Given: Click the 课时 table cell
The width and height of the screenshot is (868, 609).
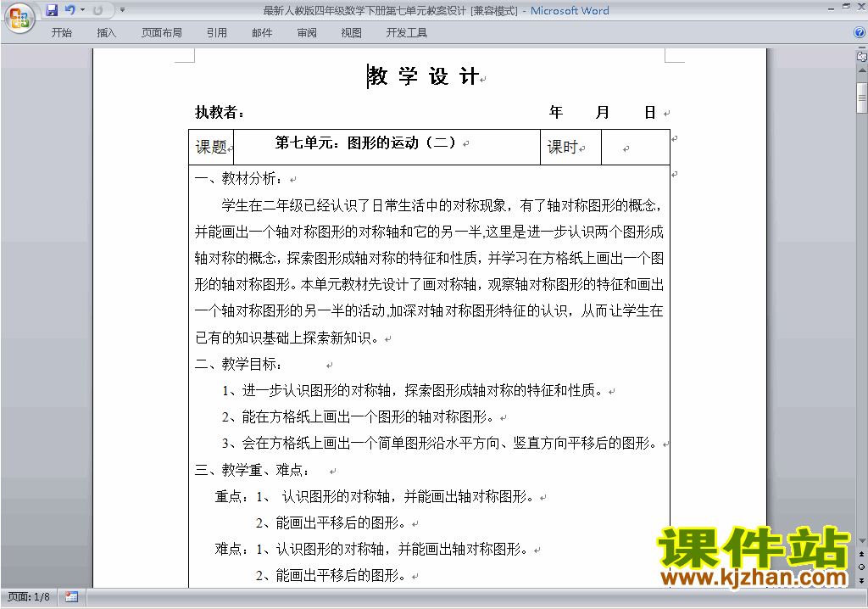Looking at the screenshot, I should (x=570, y=148).
